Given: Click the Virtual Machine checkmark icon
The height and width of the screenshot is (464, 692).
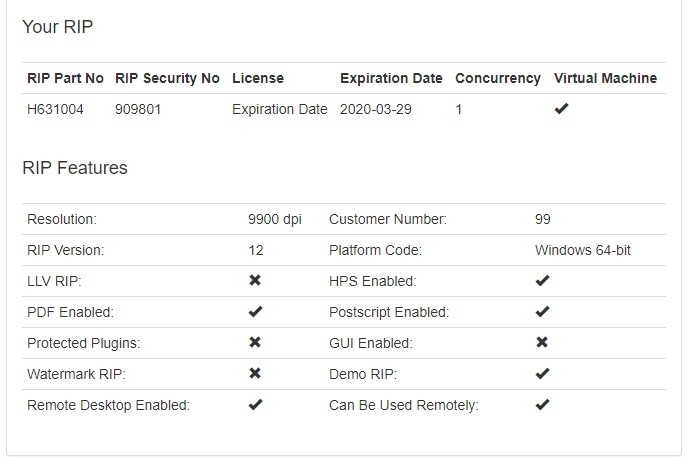Looking at the screenshot, I should (x=561, y=109).
